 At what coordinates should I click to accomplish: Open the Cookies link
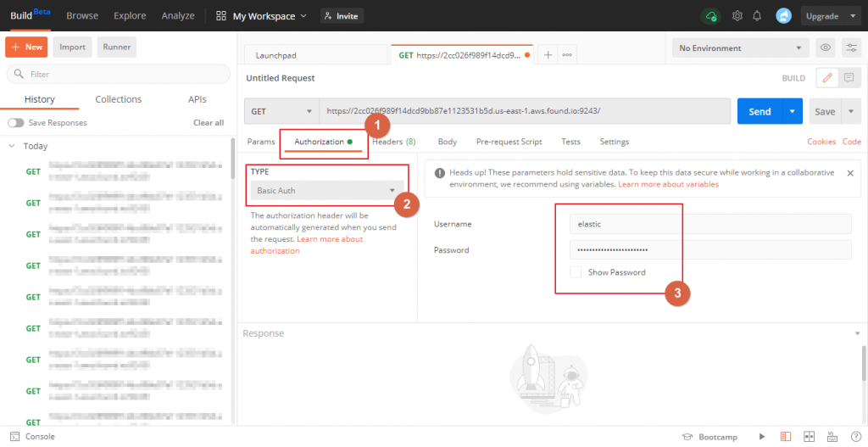click(x=821, y=142)
